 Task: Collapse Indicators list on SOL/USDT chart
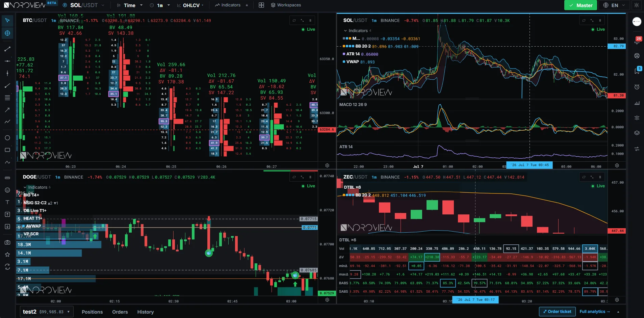[x=357, y=31]
